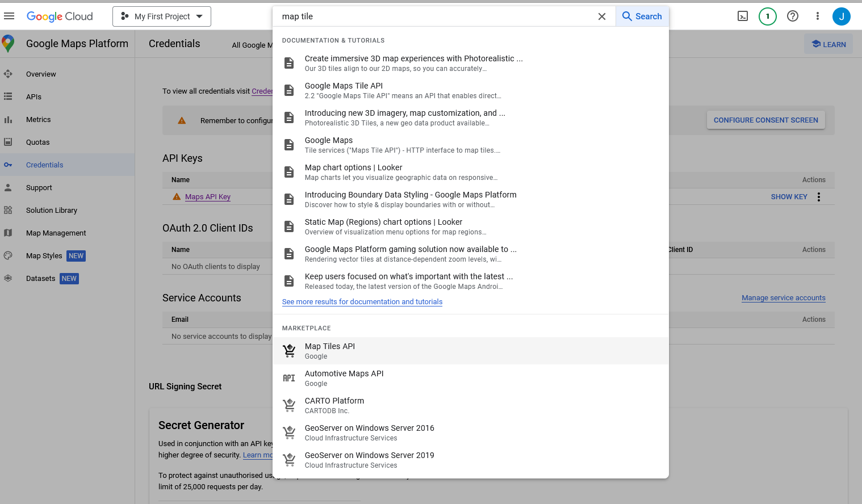
Task: Click the Solution Library icon
Action: 8,210
